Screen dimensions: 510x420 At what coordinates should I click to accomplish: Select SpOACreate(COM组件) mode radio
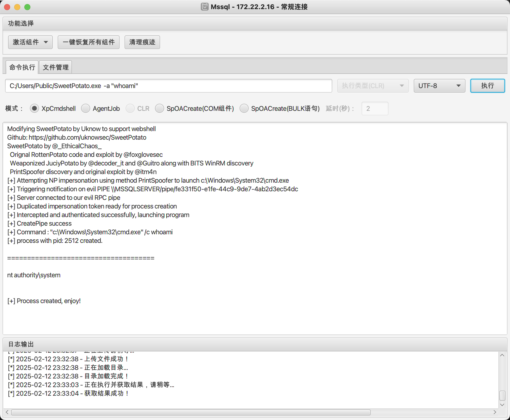[160, 109]
